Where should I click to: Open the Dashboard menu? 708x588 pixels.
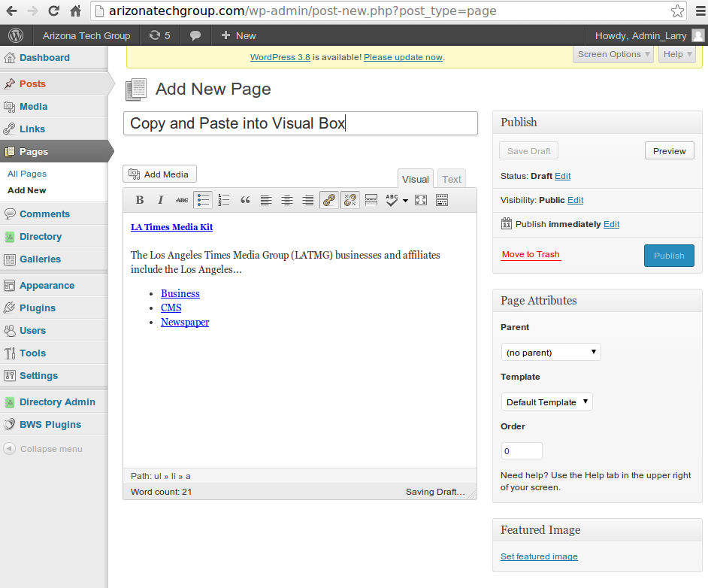pyautogui.click(x=44, y=58)
